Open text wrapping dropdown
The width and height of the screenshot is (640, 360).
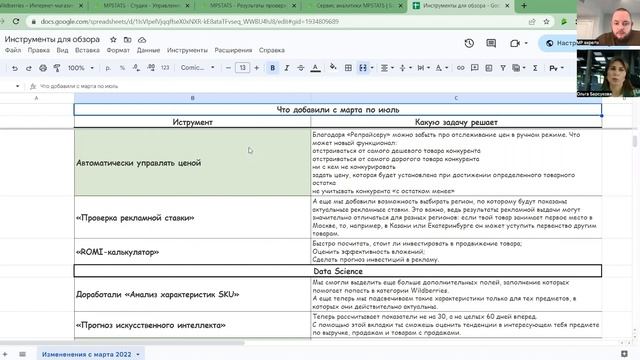tap(423, 68)
